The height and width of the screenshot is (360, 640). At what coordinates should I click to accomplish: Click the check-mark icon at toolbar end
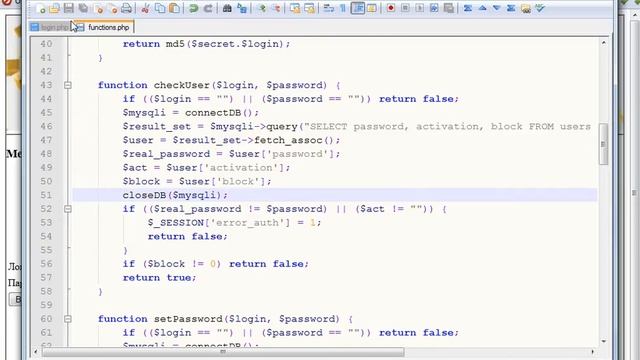pos(540,8)
